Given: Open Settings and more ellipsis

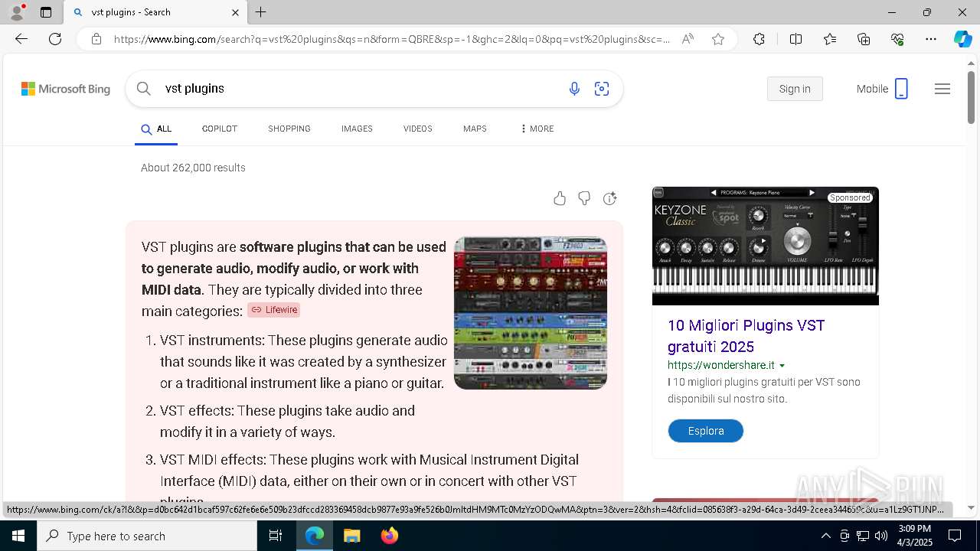Looking at the screenshot, I should pyautogui.click(x=931, y=39).
